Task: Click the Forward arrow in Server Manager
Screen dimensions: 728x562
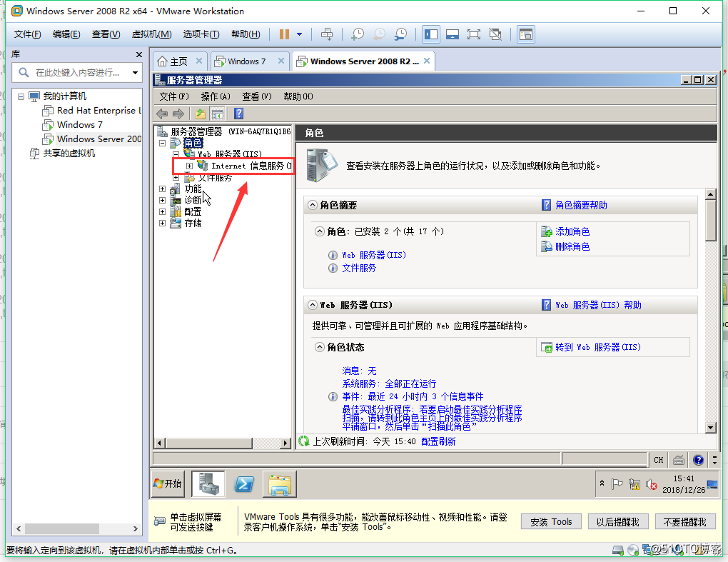Action: [x=178, y=114]
